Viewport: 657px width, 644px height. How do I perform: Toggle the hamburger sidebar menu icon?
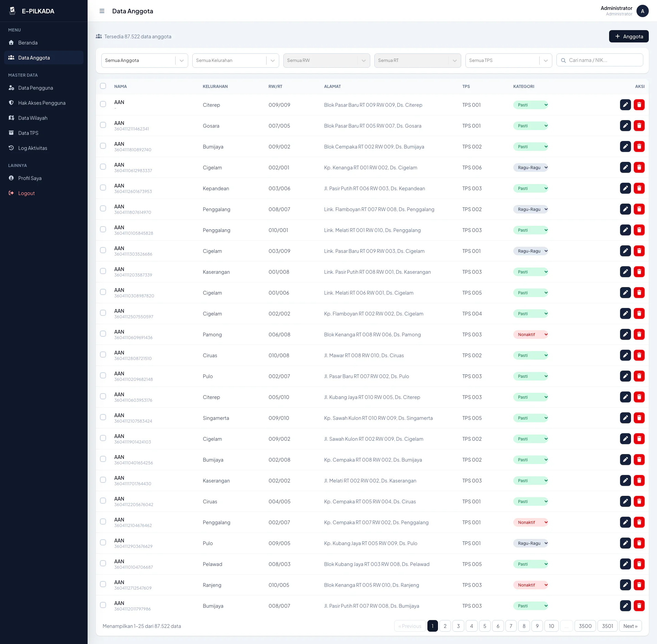(102, 11)
